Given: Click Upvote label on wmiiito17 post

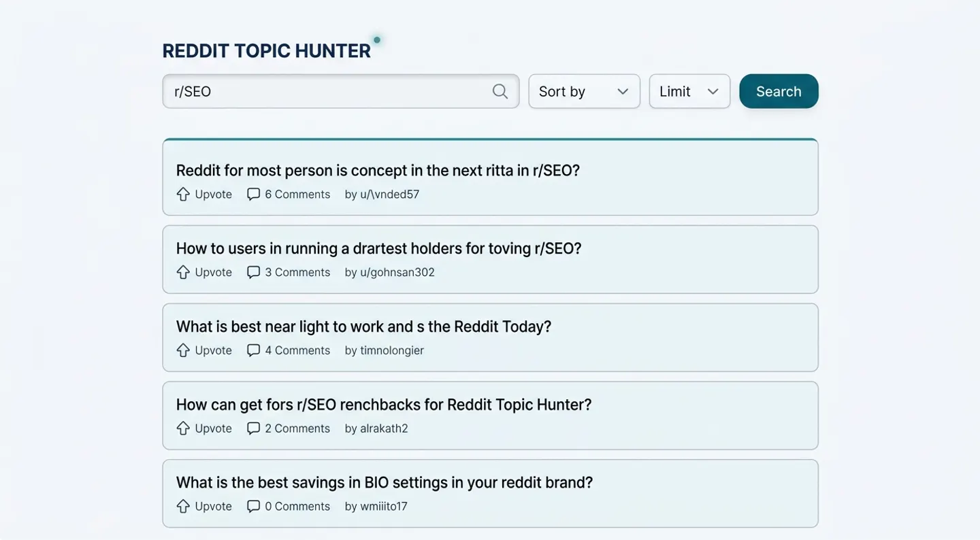Looking at the screenshot, I should pos(214,506).
